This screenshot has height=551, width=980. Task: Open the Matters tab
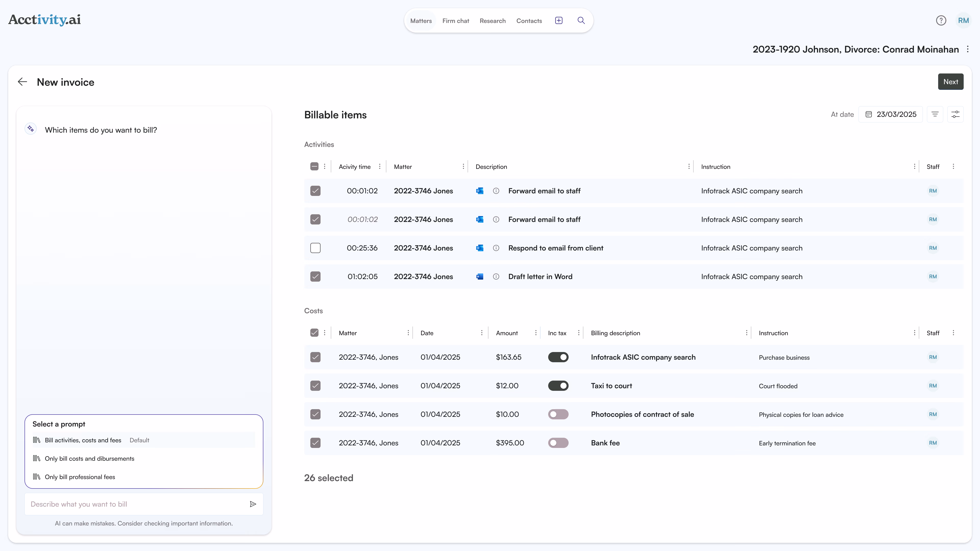[x=421, y=20]
